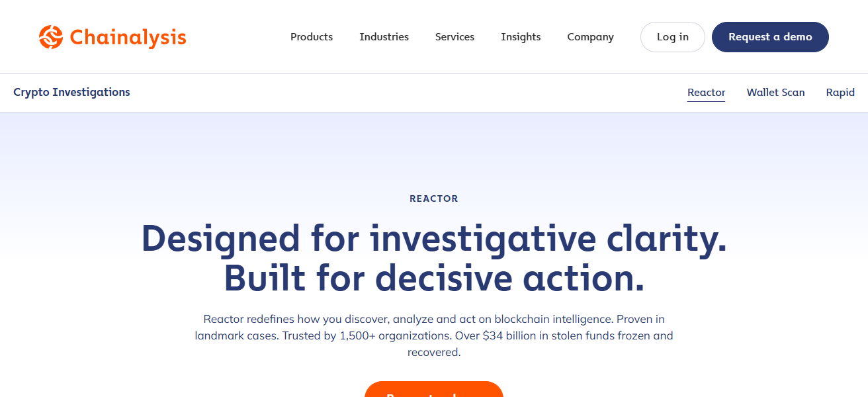
Task: Select the Rapid tab
Action: [840, 93]
